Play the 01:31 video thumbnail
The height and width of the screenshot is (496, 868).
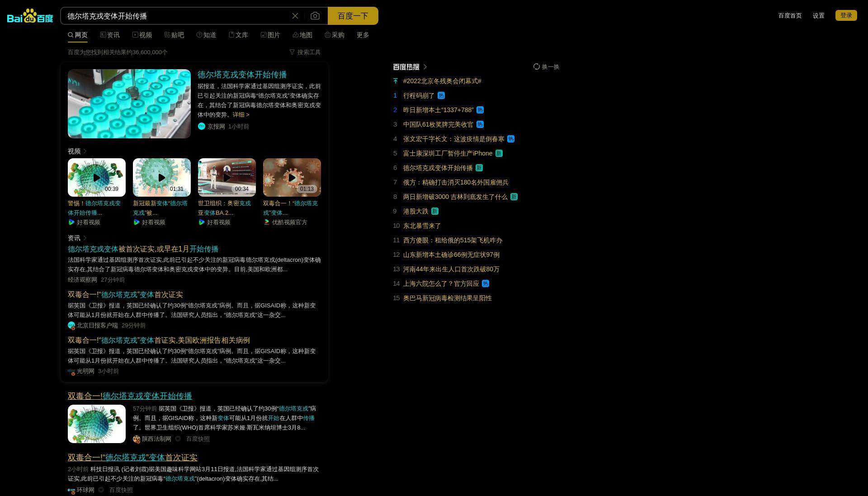click(162, 177)
